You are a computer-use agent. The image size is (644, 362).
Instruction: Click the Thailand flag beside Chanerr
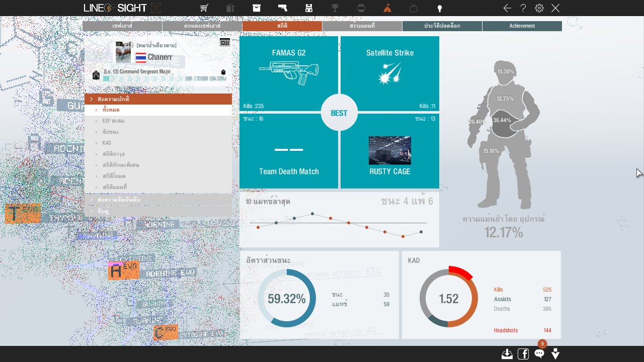(141, 57)
